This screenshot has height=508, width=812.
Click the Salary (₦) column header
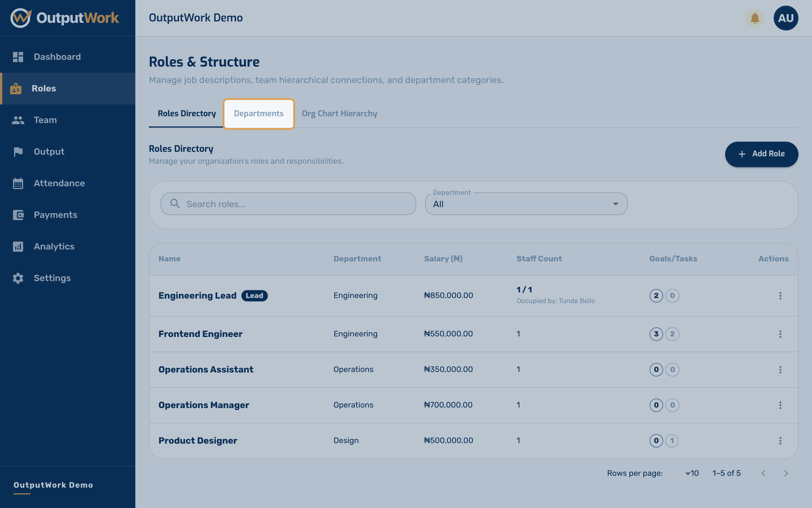click(x=443, y=259)
